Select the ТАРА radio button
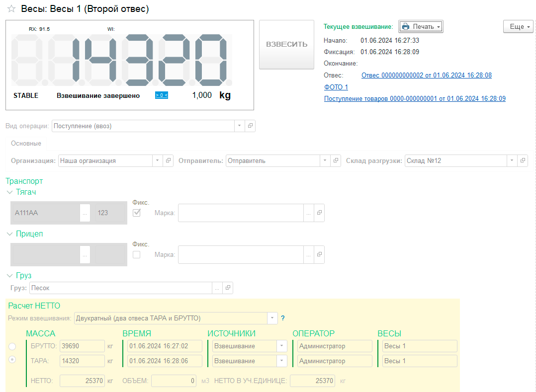Viewport: 536px width, 392px height. click(x=12, y=360)
